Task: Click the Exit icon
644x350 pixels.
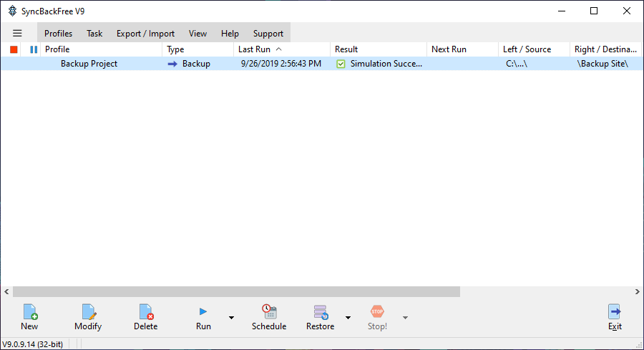Action: click(x=615, y=312)
